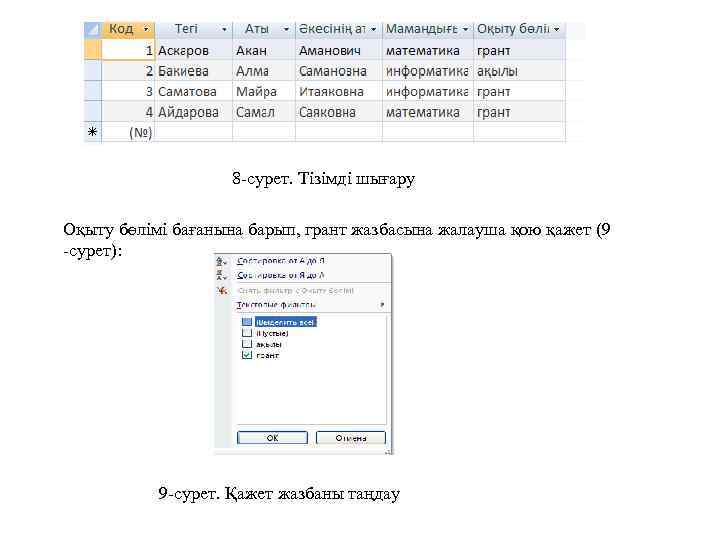The image size is (720, 540).
Task: Open the Оқыту бөлімі column dropdown arrow
Action: [x=557, y=29]
